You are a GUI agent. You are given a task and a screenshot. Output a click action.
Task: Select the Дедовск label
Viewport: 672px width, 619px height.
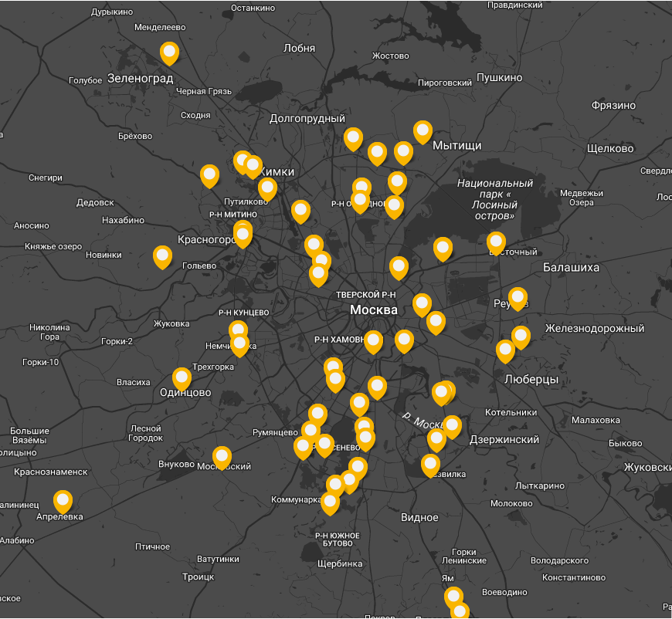(95, 203)
